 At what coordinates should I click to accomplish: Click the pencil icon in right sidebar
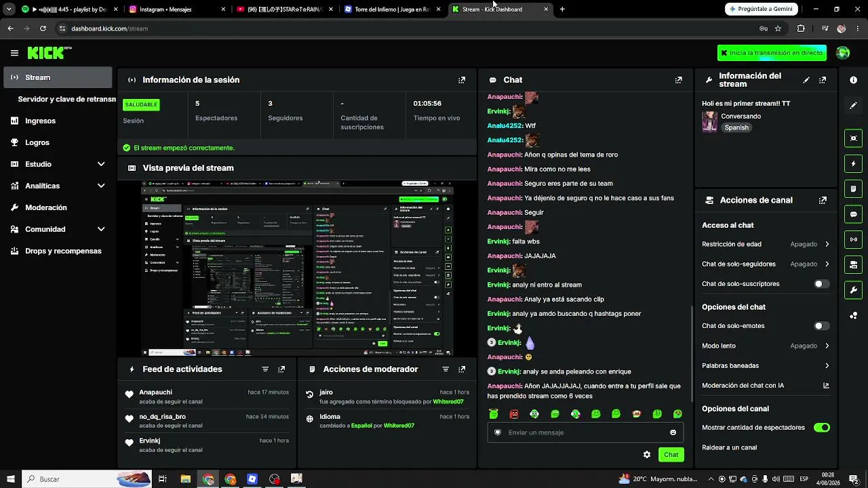(853, 106)
